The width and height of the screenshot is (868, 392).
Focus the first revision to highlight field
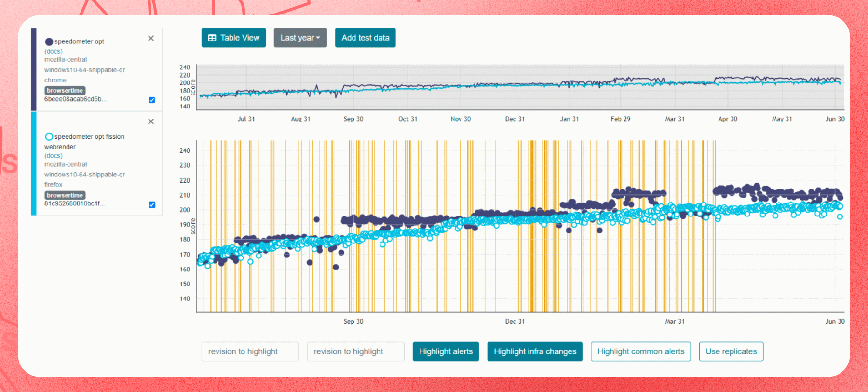250,351
